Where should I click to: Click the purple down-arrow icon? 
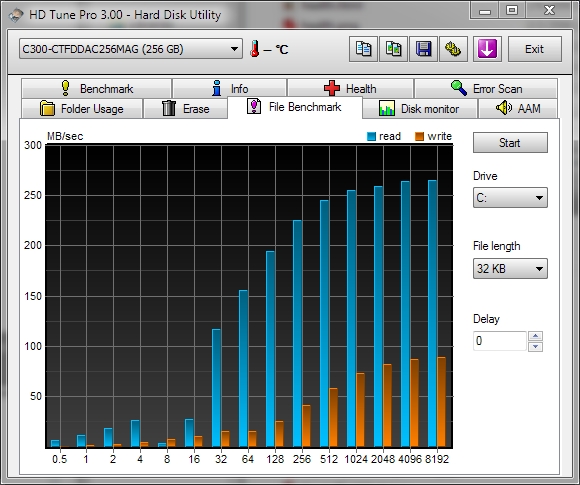(x=487, y=49)
